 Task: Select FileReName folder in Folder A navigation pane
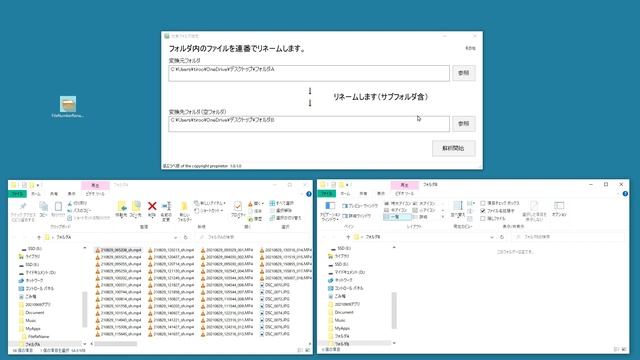click(38, 336)
